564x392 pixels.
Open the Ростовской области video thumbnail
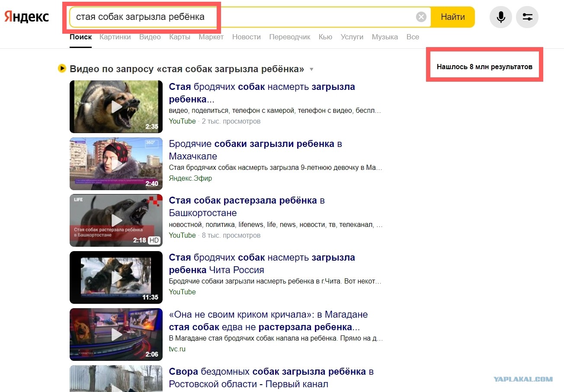(116, 379)
